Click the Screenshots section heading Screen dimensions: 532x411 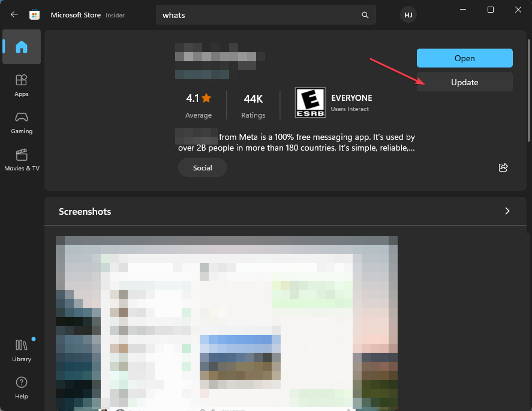(x=85, y=211)
